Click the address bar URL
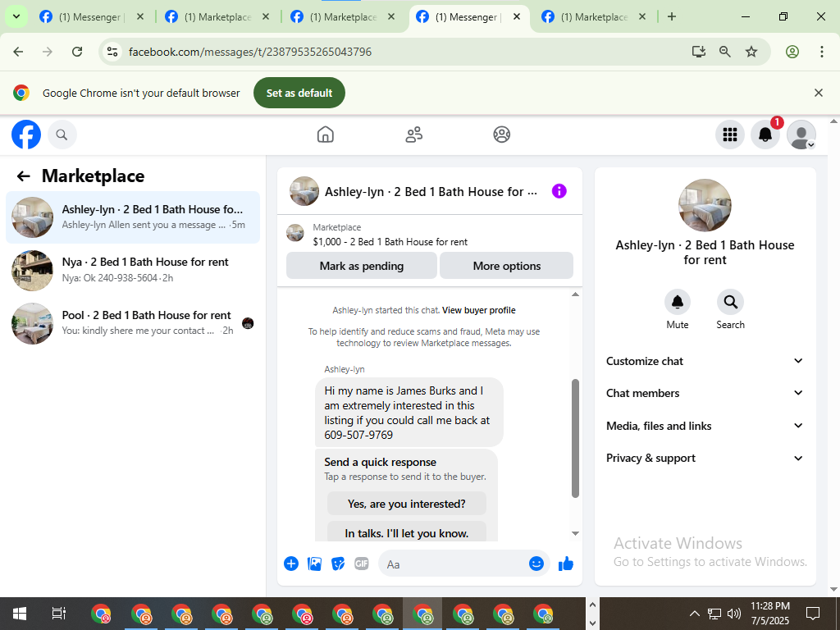The width and height of the screenshot is (840, 630). pyautogui.click(x=250, y=52)
